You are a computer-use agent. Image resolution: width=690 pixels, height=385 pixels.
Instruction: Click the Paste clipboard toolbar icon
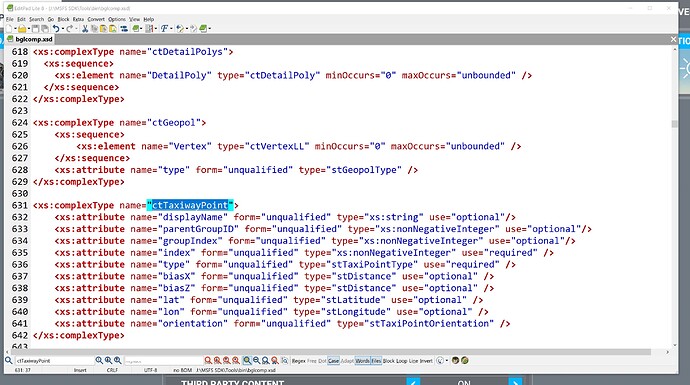(x=103, y=29)
